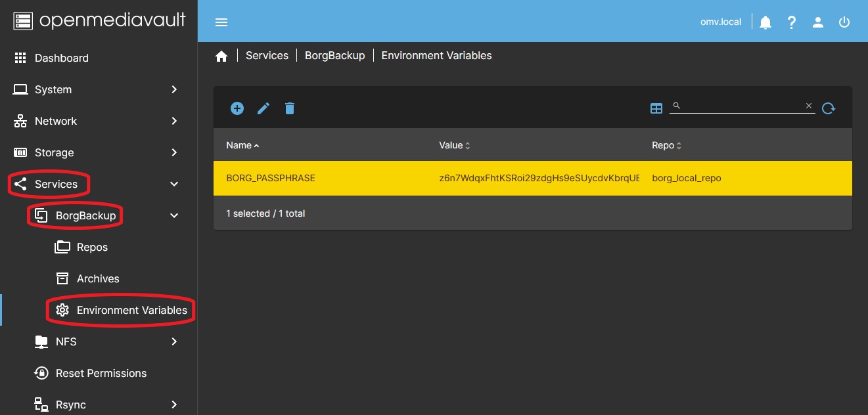Go to Archives in the sidebar

point(98,278)
